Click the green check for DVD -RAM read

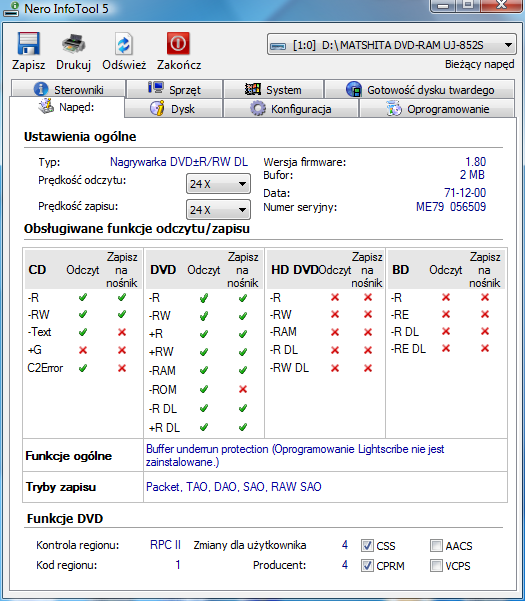[204, 370]
